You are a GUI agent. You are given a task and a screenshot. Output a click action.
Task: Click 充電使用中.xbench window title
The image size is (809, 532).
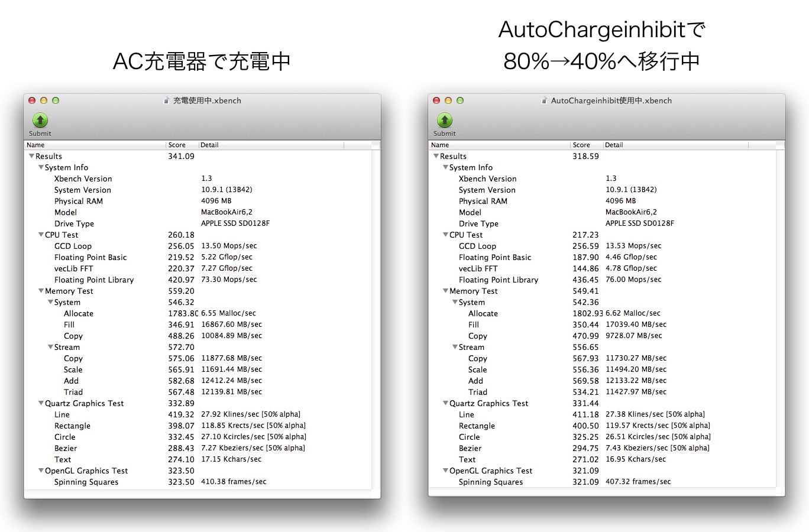[207, 100]
